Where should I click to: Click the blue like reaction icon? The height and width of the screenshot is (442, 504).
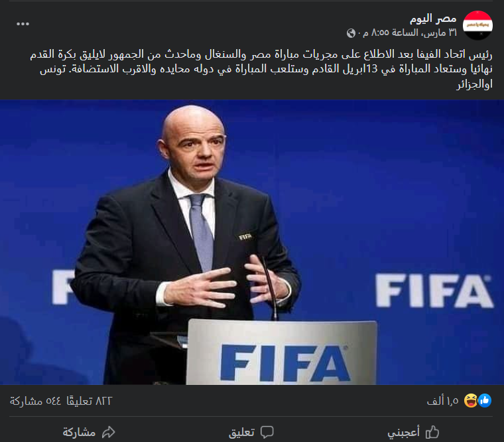click(x=485, y=400)
